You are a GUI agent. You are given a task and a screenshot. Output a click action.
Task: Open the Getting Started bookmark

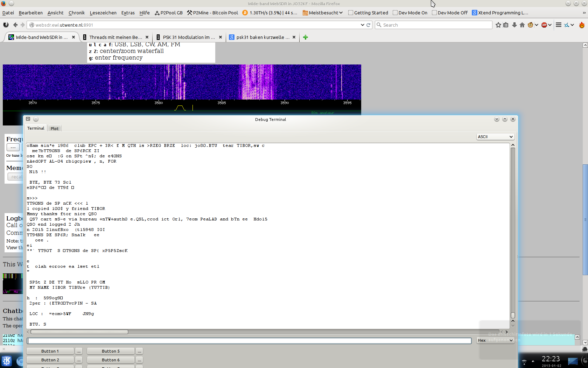click(368, 13)
